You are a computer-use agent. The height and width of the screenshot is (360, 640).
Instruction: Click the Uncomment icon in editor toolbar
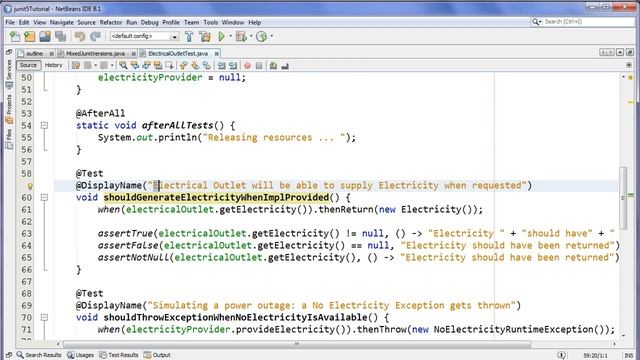(x=285, y=65)
